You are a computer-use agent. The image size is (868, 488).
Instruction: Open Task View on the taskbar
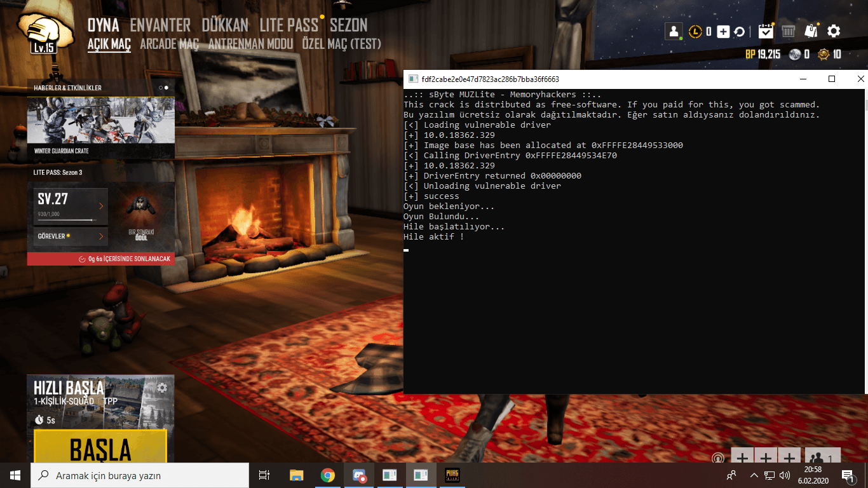coord(264,475)
